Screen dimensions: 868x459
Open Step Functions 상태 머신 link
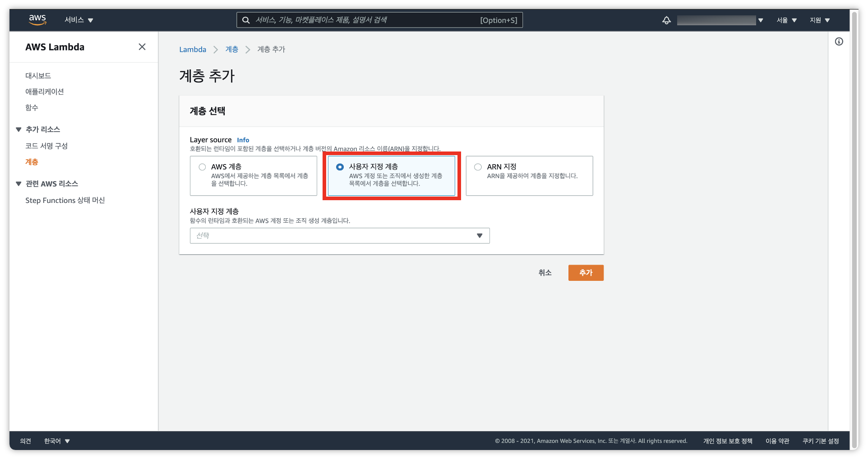point(65,200)
